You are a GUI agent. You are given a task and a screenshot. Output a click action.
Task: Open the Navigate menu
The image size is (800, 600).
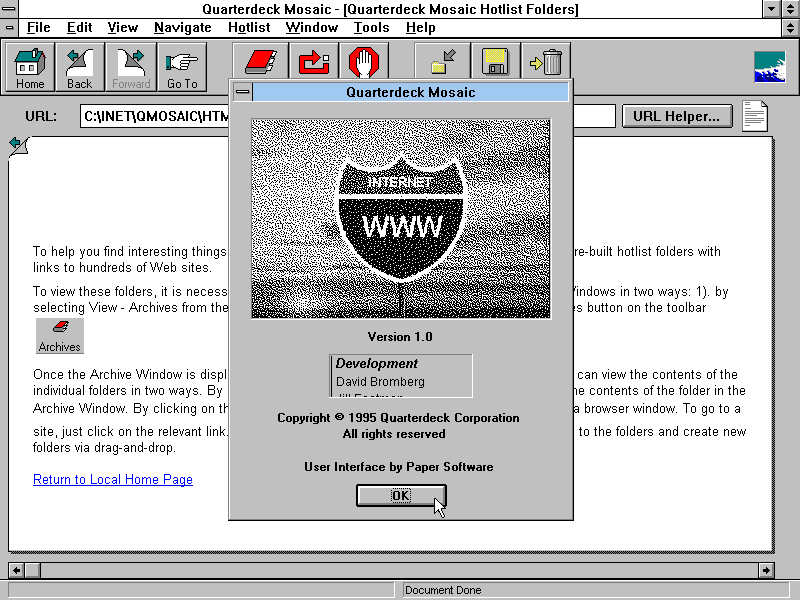pyautogui.click(x=183, y=28)
